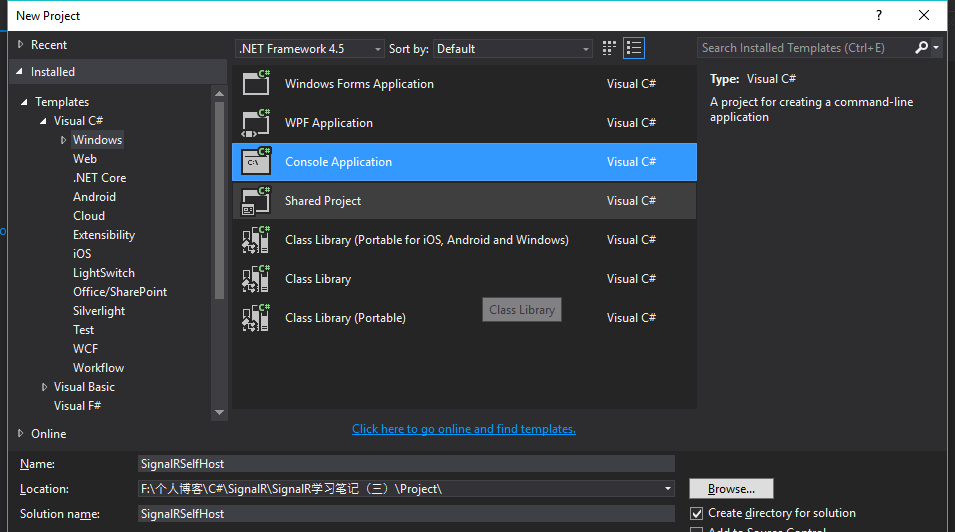Select the LightSwitch template category
The width and height of the screenshot is (955, 532).
tap(104, 272)
